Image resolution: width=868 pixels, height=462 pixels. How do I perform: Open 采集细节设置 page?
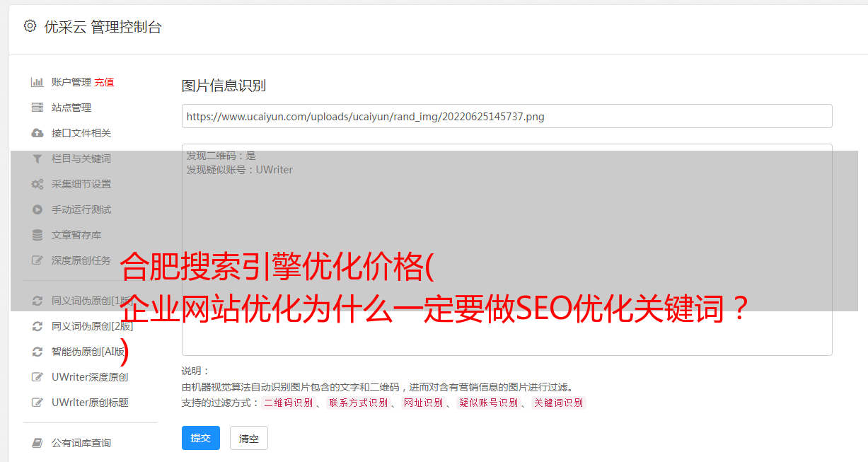[81, 184]
